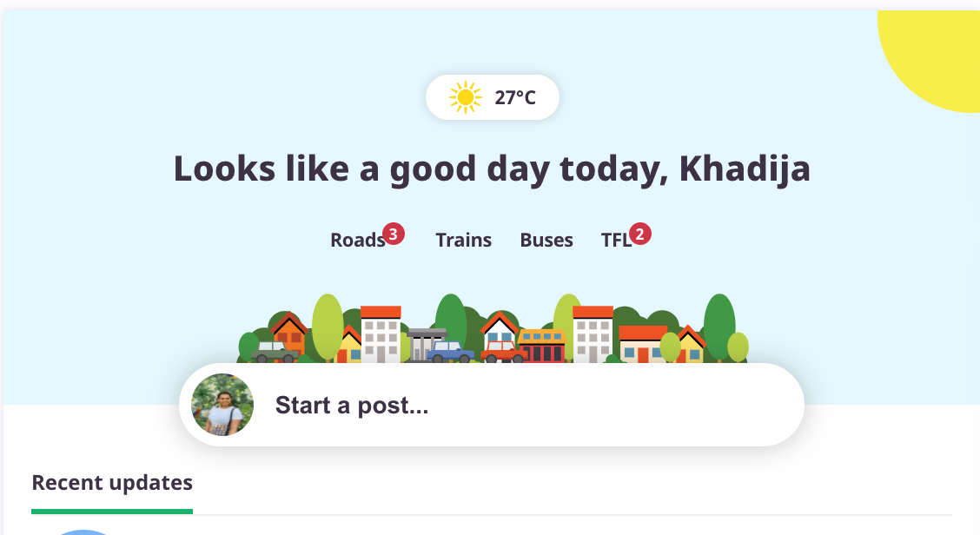Open the 27°C weather pill
980x535 pixels.
(493, 97)
